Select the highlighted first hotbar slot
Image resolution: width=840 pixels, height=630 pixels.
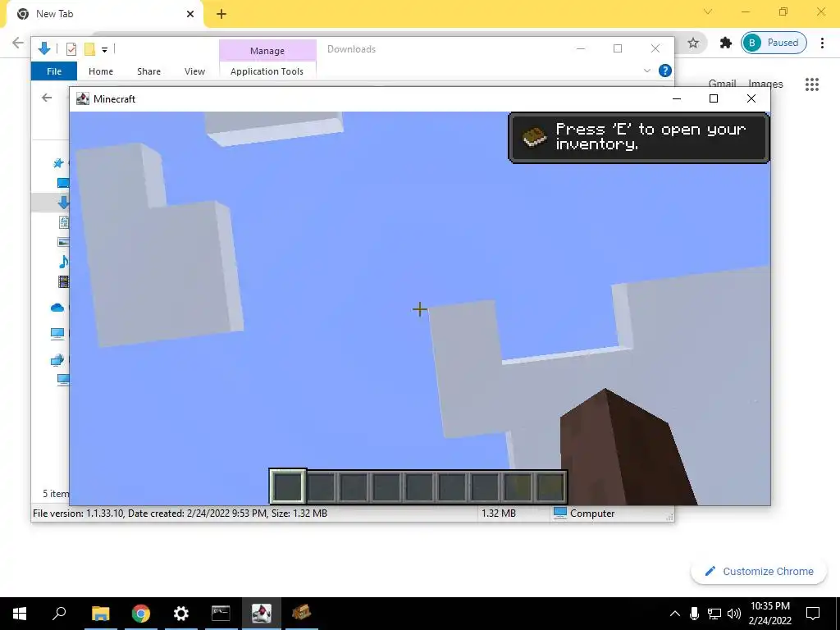(288, 486)
